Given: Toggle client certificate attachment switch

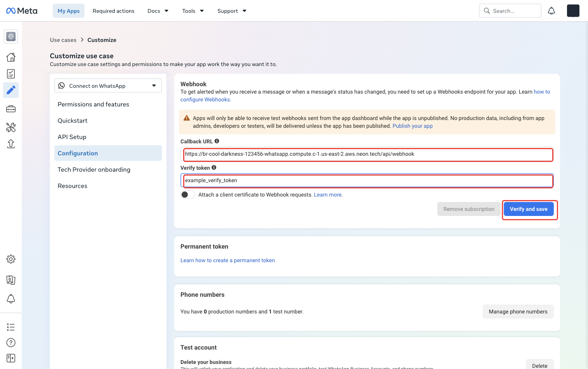Looking at the screenshot, I should [188, 195].
